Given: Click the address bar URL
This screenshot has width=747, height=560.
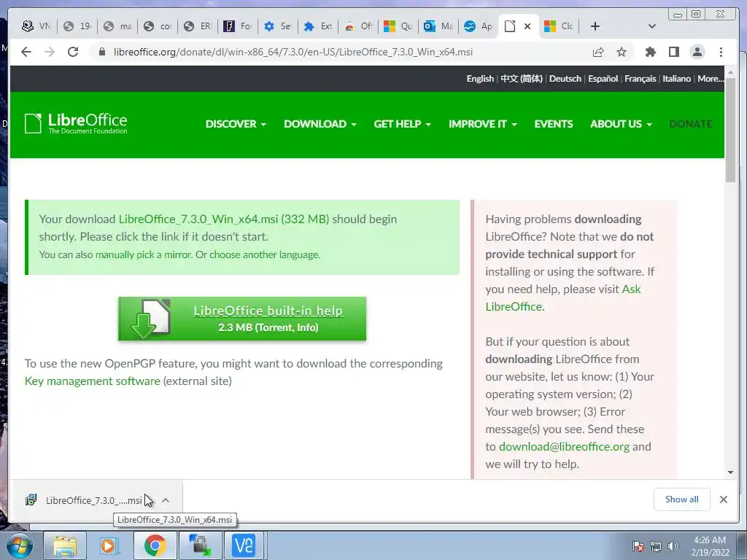Looking at the screenshot, I should (x=293, y=52).
